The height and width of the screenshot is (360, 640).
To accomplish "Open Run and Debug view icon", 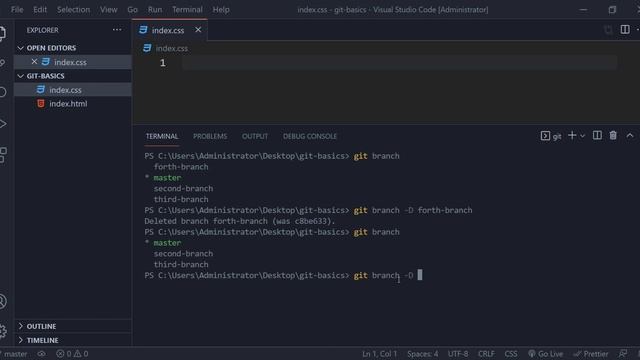I will pyautogui.click(x=2, y=124).
